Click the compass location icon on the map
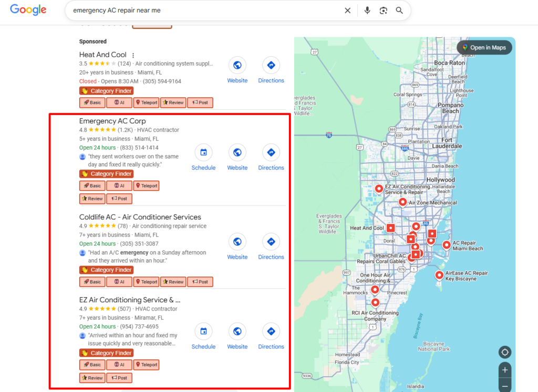The width and height of the screenshot is (538, 392). pyautogui.click(x=504, y=352)
